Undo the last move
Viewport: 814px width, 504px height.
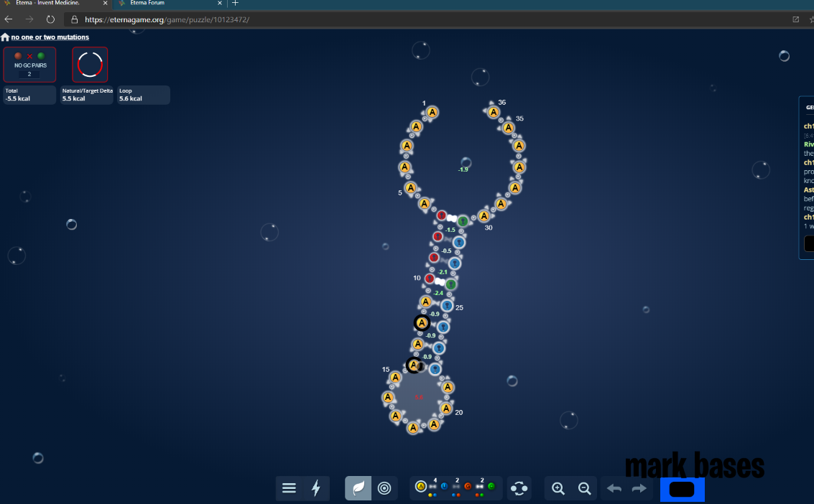[614, 488]
